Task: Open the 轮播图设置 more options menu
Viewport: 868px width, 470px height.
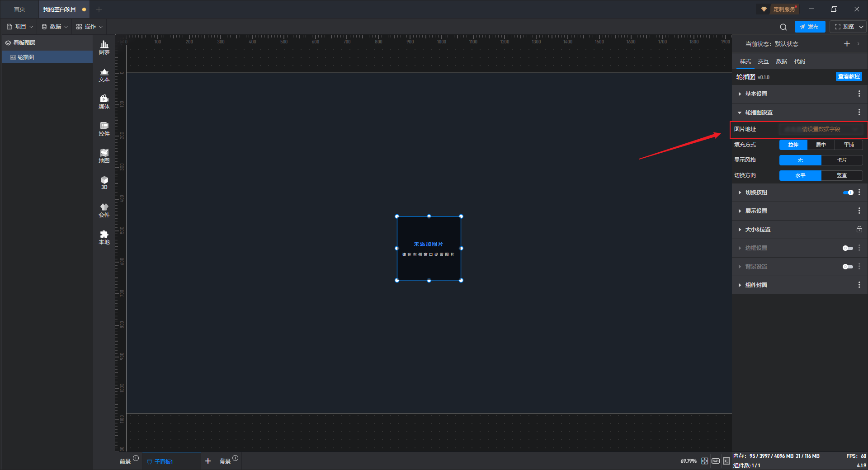Action: tap(859, 112)
